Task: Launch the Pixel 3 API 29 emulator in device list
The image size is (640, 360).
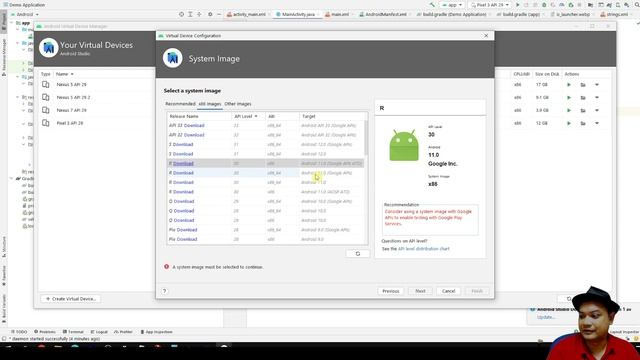Action: (x=569, y=123)
